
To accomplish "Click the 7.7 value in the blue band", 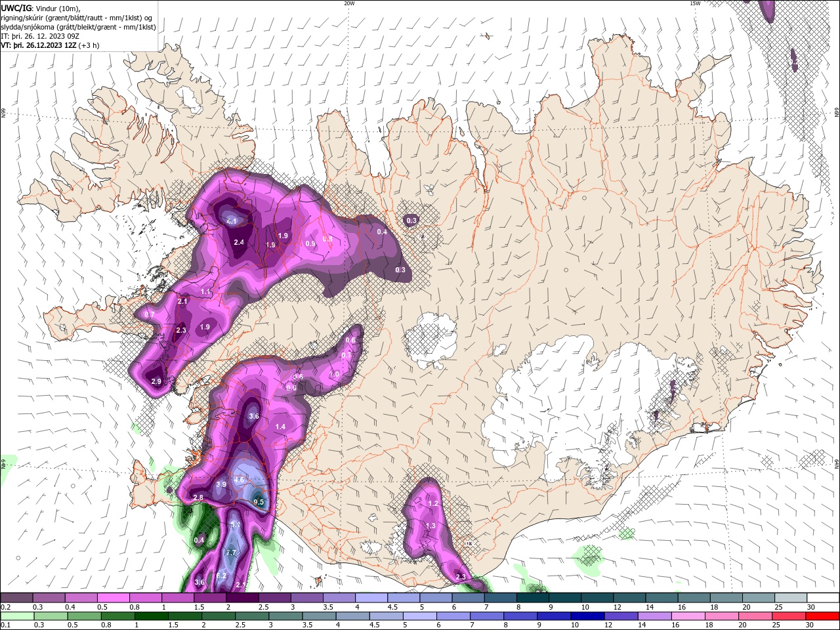I will point(231,553).
